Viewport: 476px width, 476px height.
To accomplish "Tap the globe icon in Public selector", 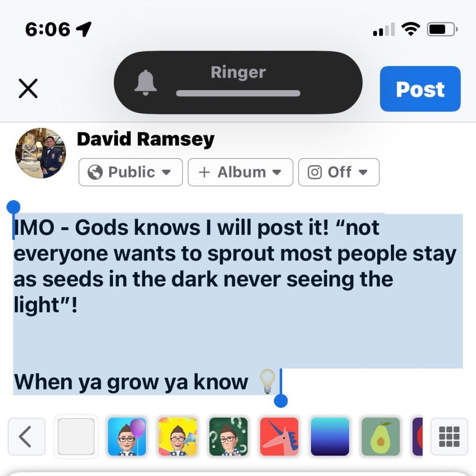I will point(95,172).
